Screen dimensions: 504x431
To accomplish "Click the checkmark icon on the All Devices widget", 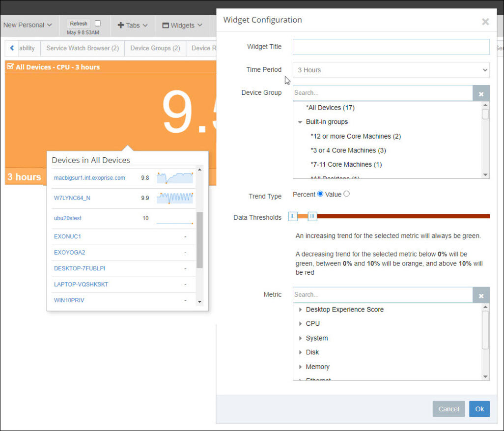I will point(10,67).
